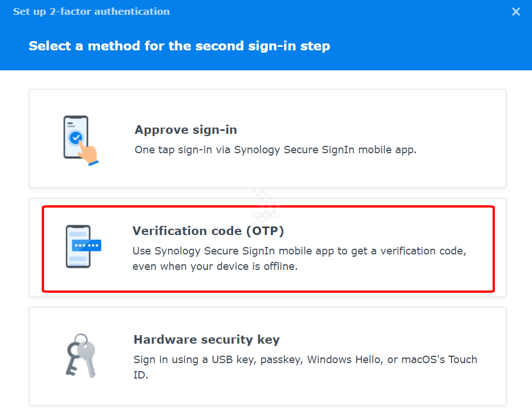Pick the Hardware security key heading
This screenshot has height=414, width=532.
[206, 340]
